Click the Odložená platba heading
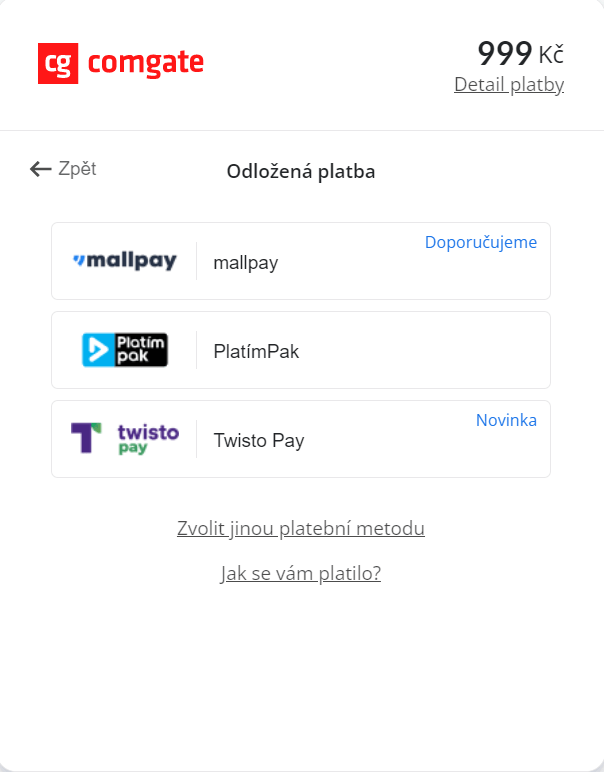 [x=301, y=171]
